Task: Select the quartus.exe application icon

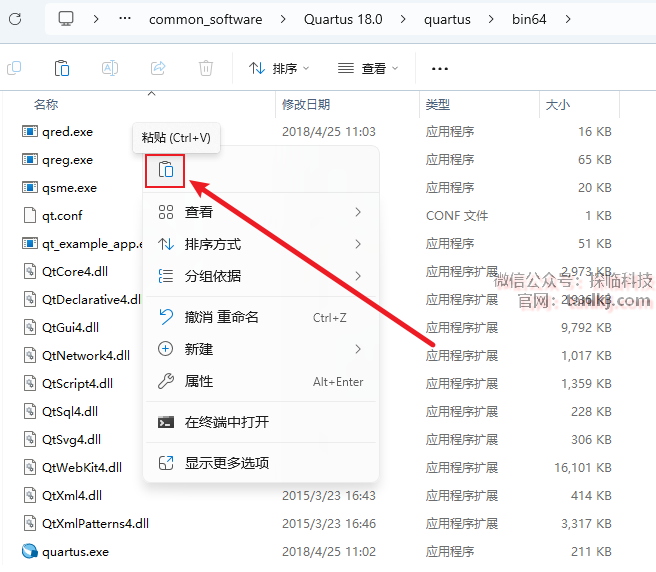Action: [x=30, y=551]
